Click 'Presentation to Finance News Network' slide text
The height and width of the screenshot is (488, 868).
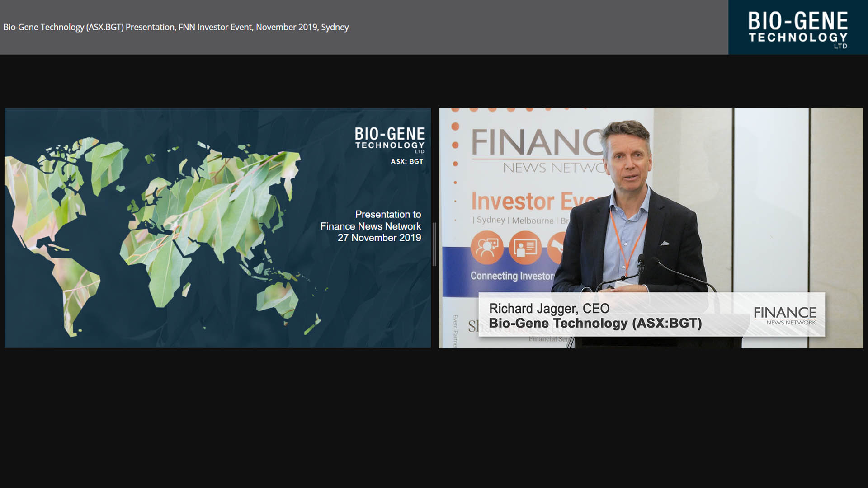(x=371, y=220)
